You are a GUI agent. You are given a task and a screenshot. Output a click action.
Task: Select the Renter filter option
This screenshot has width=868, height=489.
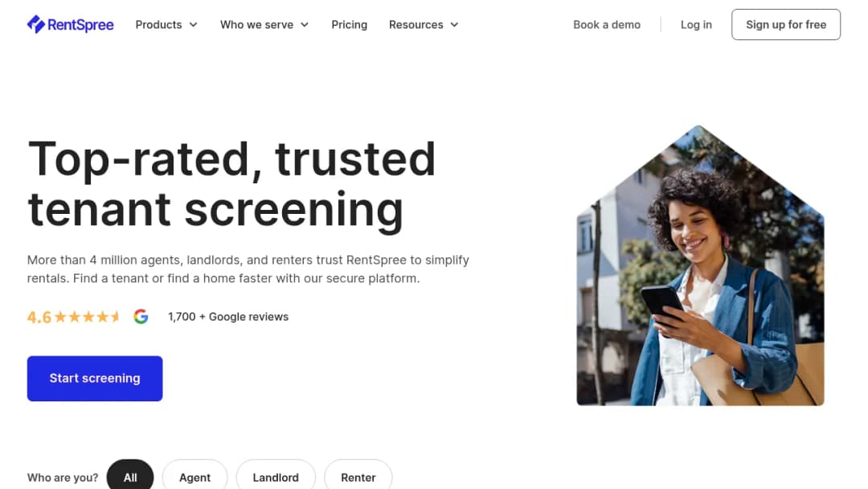coord(358,476)
